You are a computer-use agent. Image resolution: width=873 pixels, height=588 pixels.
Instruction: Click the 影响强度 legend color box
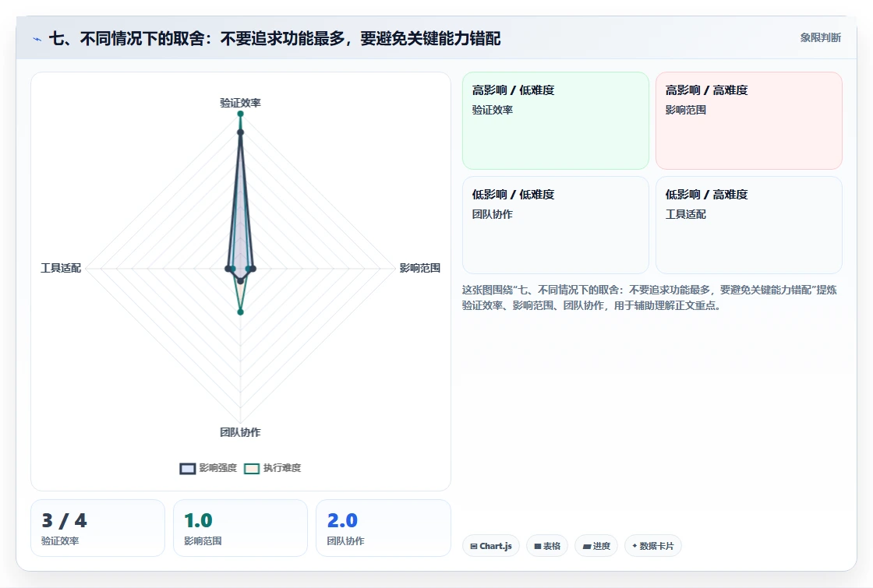(188, 468)
